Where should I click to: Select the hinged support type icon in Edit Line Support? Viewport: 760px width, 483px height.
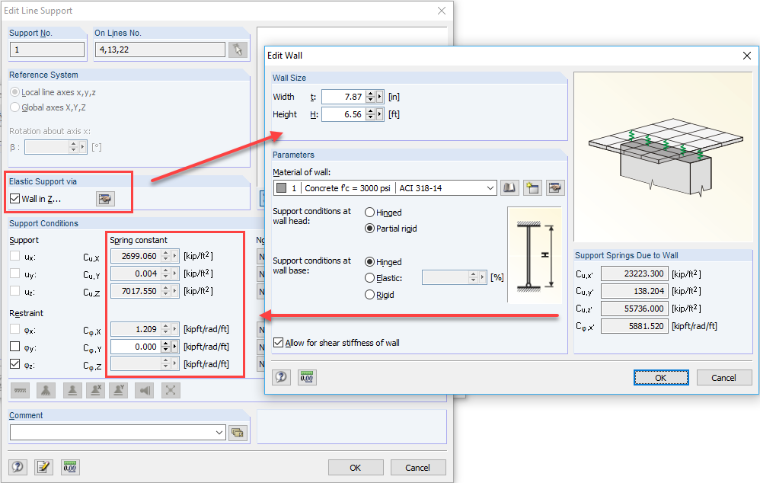click(x=46, y=390)
